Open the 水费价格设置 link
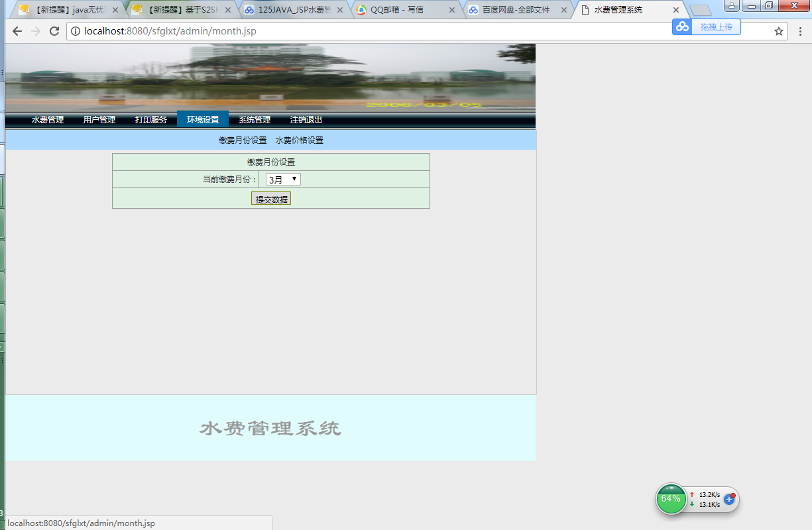 [300, 140]
